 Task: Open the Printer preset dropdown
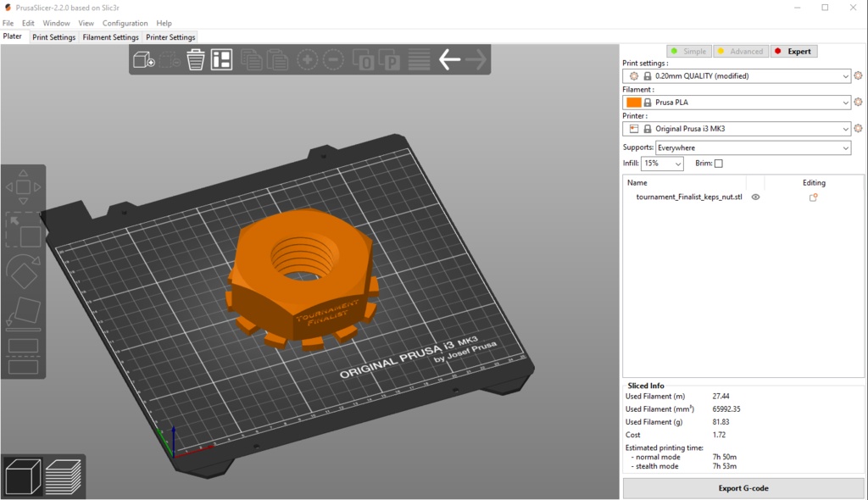(737, 129)
